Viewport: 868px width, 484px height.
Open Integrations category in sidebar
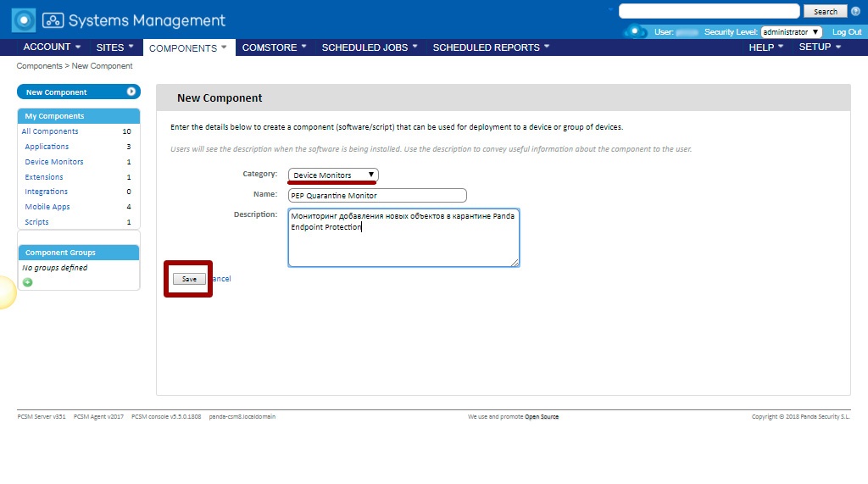click(46, 192)
